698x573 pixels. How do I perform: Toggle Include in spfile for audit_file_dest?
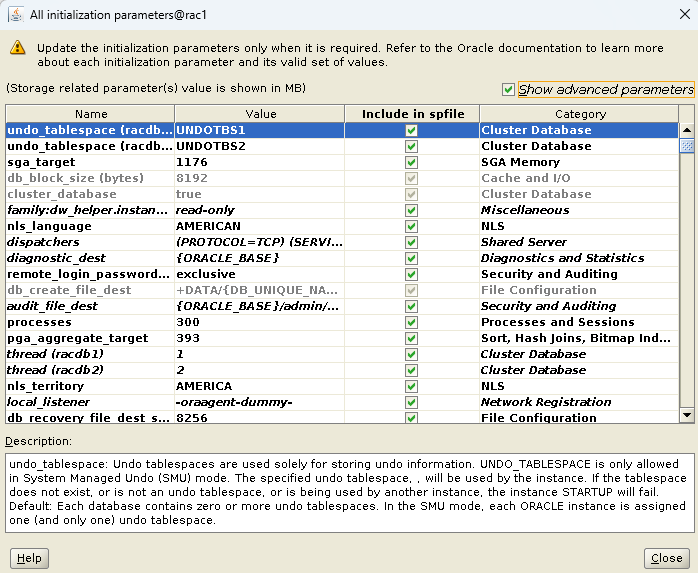(411, 307)
